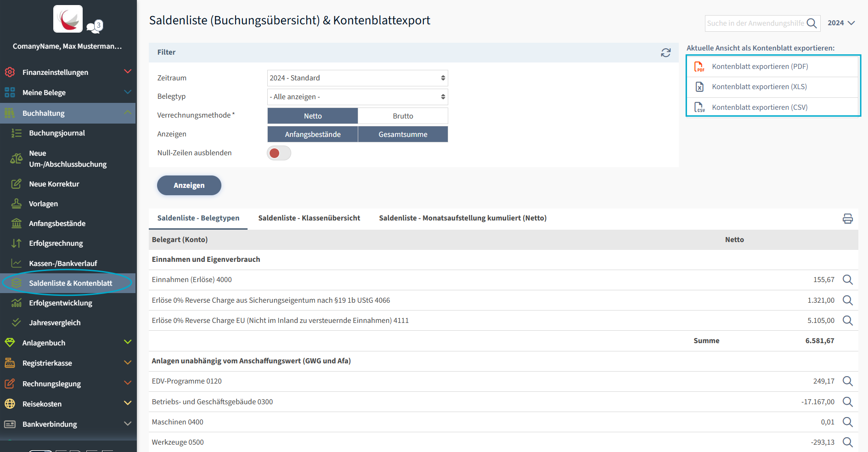Open the 2024 year selector

point(840,23)
